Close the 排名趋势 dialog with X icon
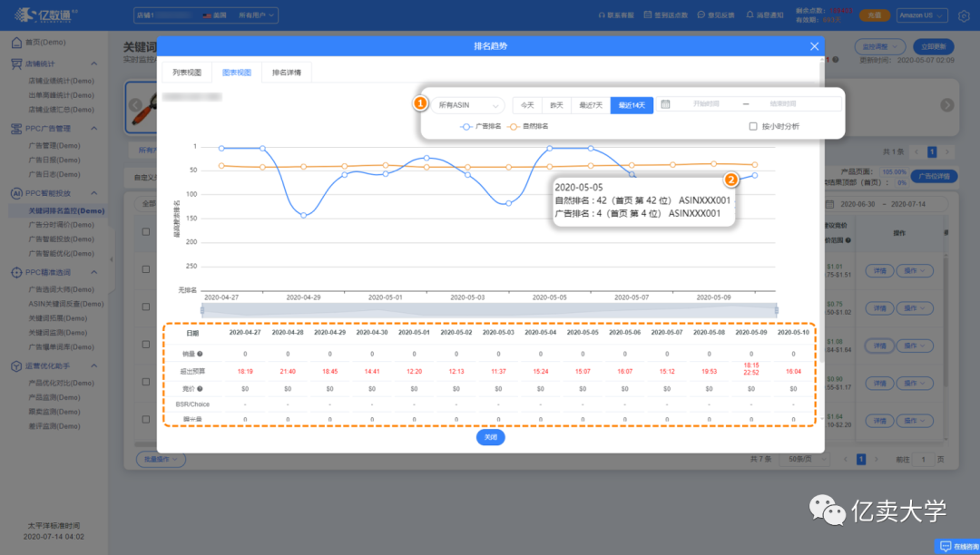Viewport: 980px width, 555px height. [x=814, y=46]
